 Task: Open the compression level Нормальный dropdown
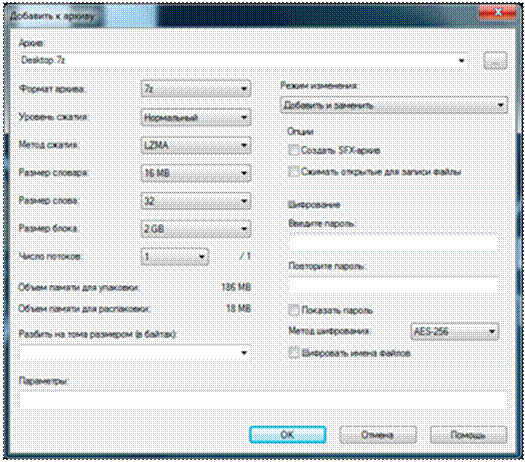(196, 117)
